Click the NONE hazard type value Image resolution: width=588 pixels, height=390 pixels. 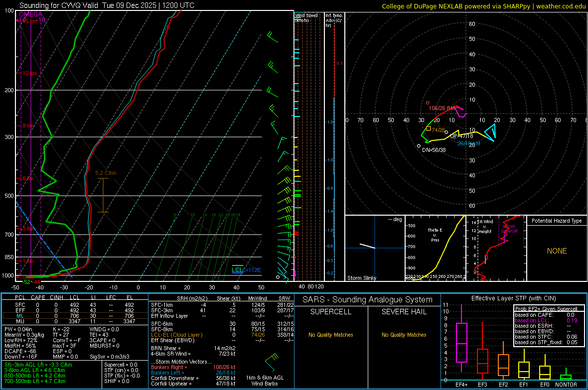tap(557, 251)
